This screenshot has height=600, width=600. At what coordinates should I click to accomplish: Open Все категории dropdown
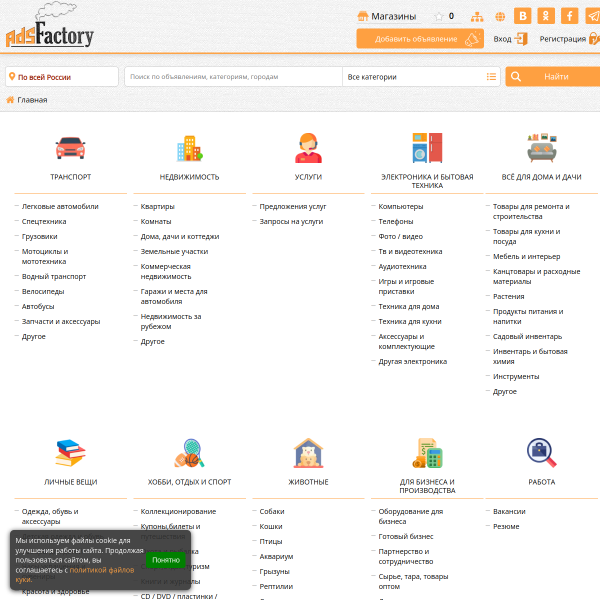421,77
